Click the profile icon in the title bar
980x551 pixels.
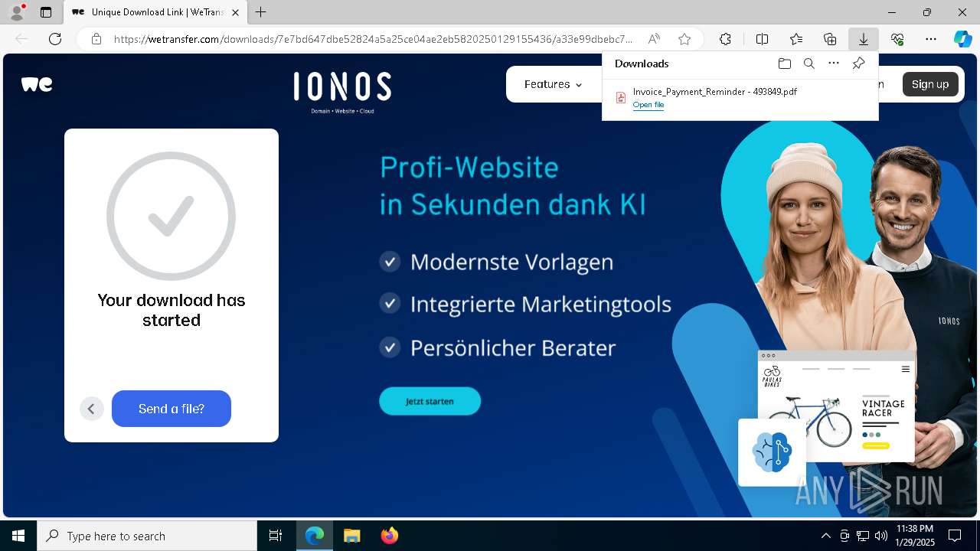click(16, 12)
